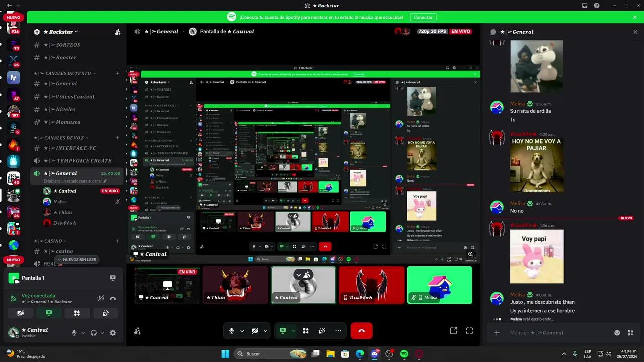644x362 pixels.
Task: Open screen share options dropdown arrow
Action: pyautogui.click(x=293, y=331)
